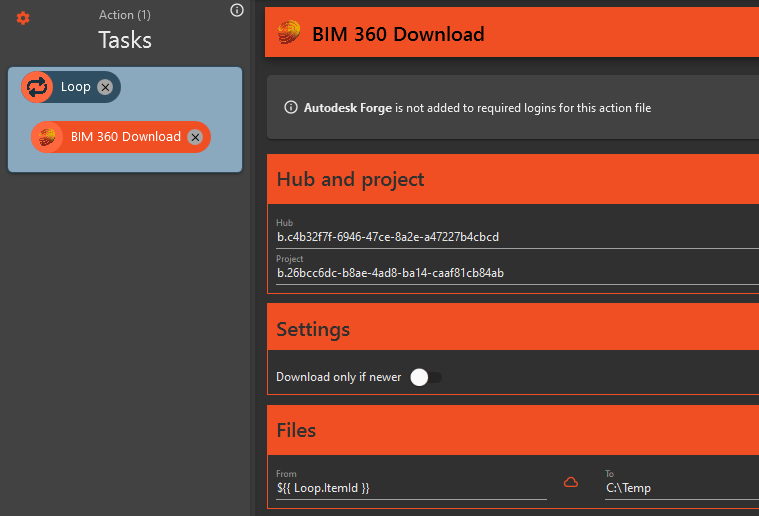Edit the Hub ID field
The height and width of the screenshot is (516, 759).
click(517, 237)
